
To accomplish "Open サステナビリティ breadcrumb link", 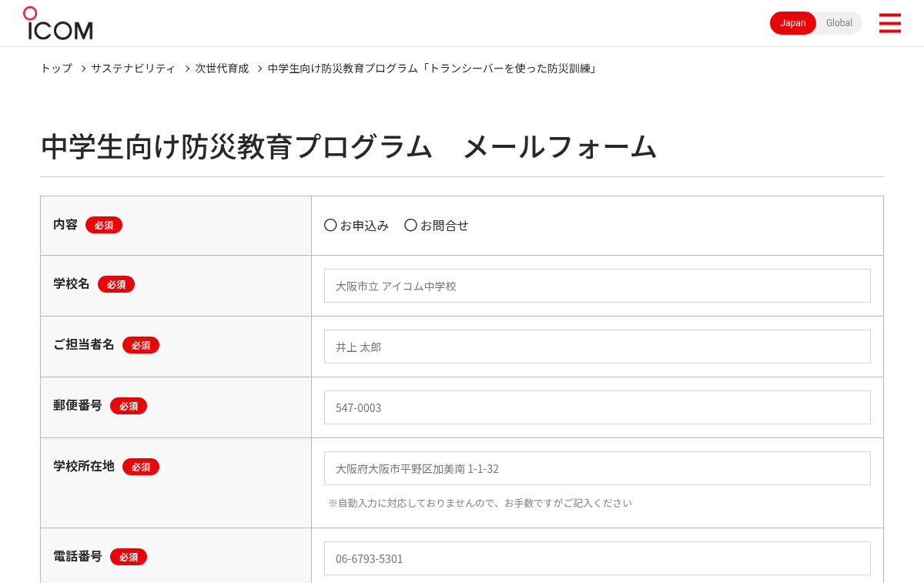I will (133, 69).
